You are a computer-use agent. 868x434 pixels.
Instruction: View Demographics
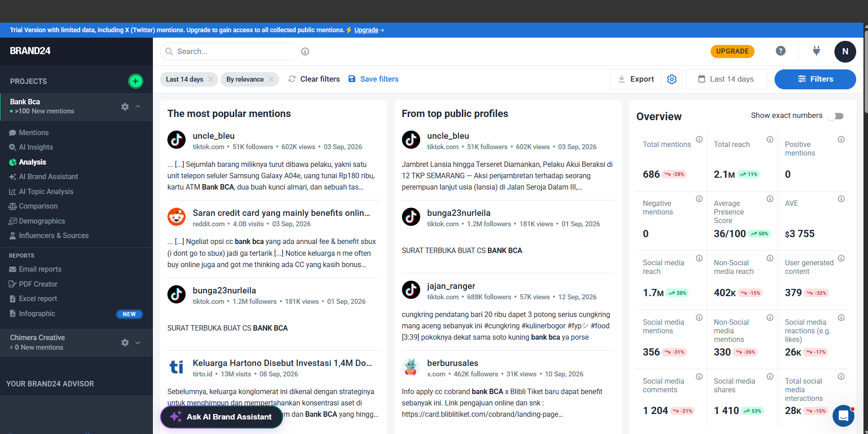click(x=42, y=221)
